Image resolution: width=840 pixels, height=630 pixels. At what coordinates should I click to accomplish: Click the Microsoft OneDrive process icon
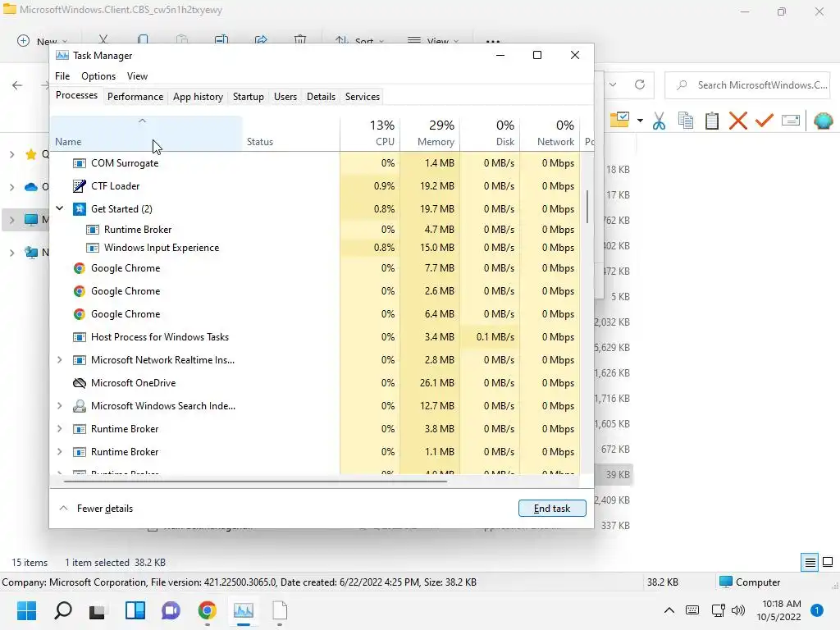[80, 383]
